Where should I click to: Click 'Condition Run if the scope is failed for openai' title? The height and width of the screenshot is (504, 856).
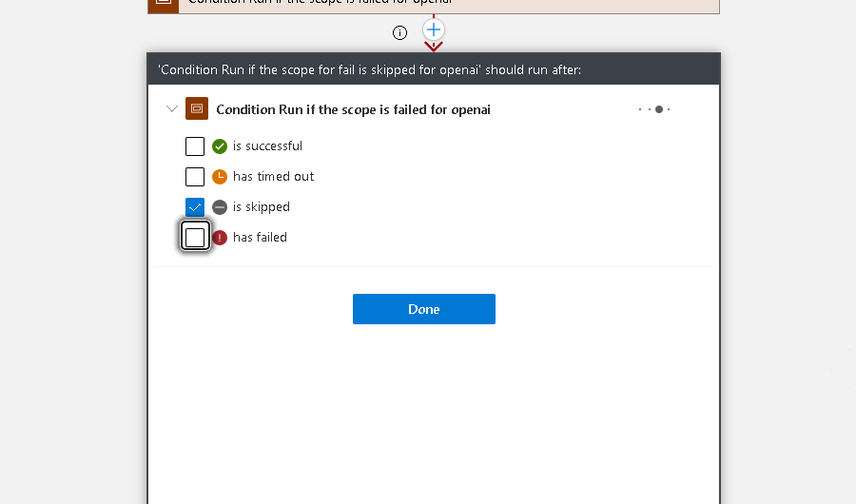click(353, 109)
